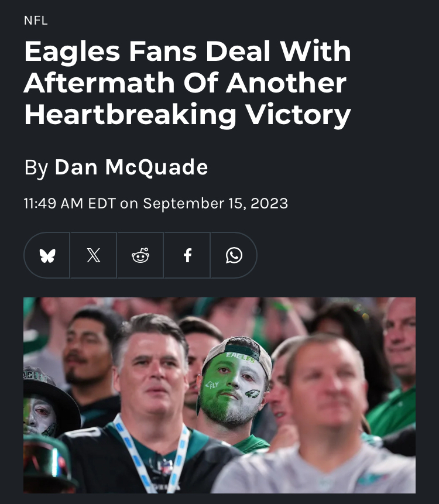439x504 pixels.
Task: Click the September 15, 2023 publication date
Action: click(x=215, y=204)
